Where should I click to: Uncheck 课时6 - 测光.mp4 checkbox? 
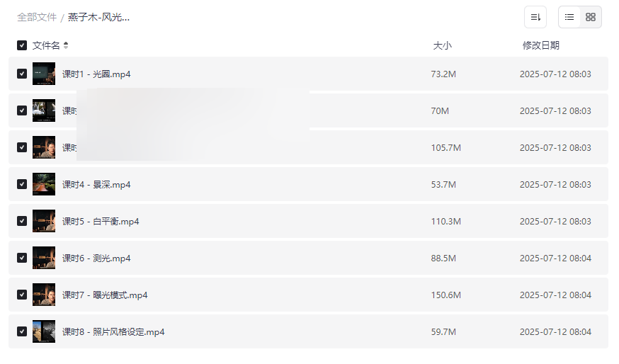click(x=22, y=258)
